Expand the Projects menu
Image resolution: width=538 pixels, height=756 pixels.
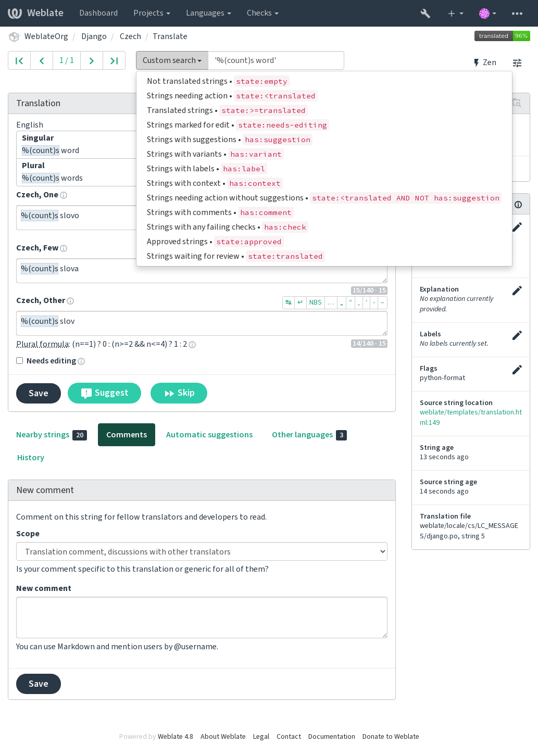point(152,13)
